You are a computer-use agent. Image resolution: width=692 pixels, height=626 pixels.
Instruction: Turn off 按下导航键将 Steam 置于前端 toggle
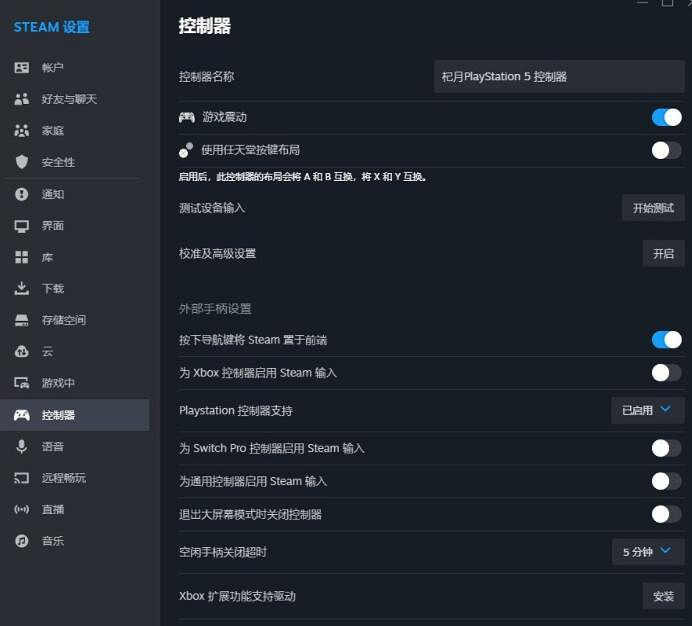click(666, 340)
